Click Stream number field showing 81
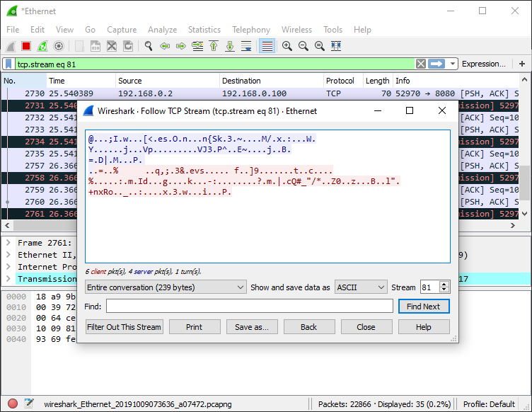 (429, 287)
